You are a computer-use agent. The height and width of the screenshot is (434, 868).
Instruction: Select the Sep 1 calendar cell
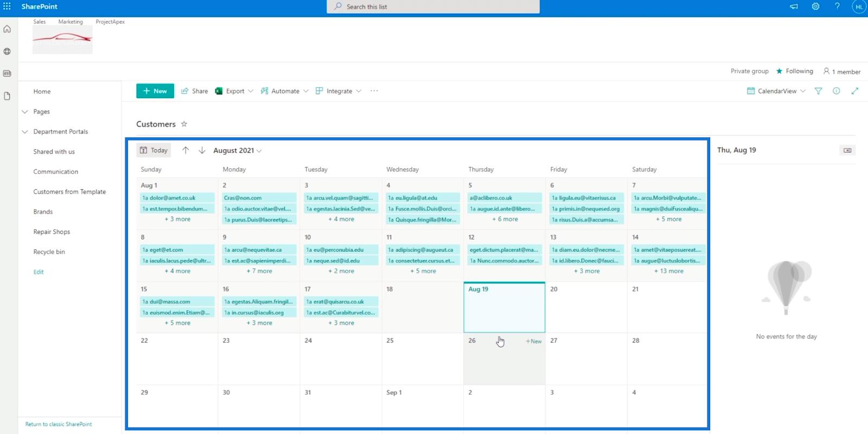[x=423, y=407]
